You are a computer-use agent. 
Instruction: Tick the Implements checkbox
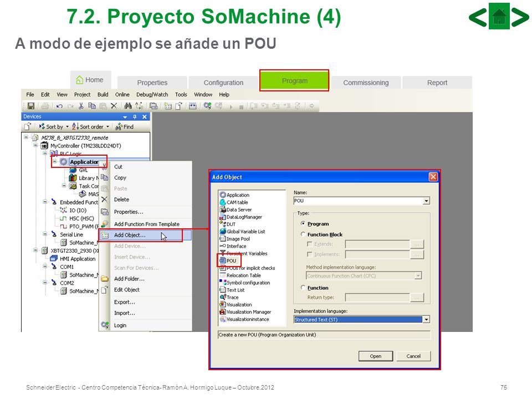309,254
